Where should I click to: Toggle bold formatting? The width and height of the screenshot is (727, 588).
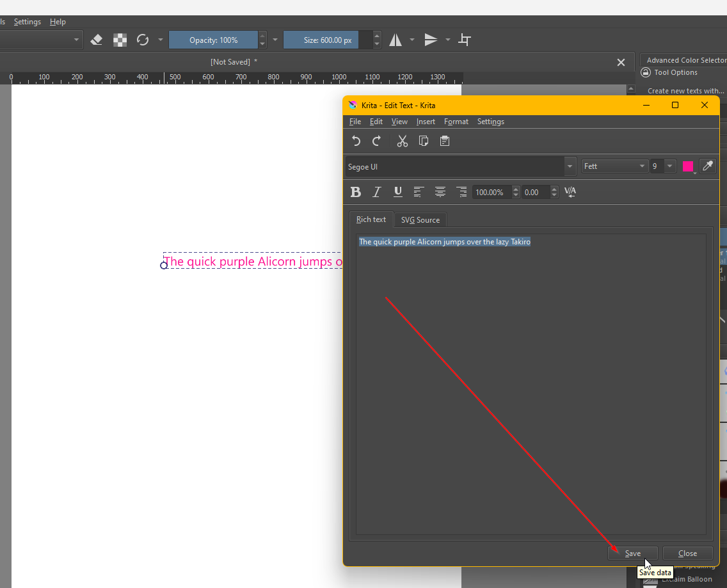click(x=356, y=192)
